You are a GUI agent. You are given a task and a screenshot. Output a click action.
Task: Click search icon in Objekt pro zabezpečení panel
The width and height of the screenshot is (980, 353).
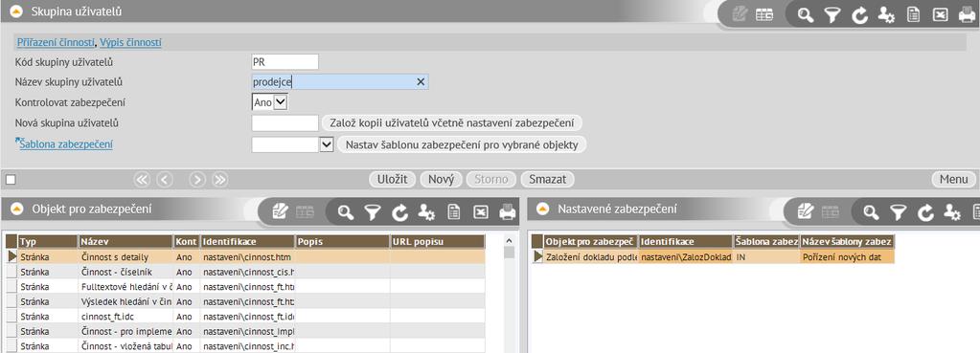(346, 212)
